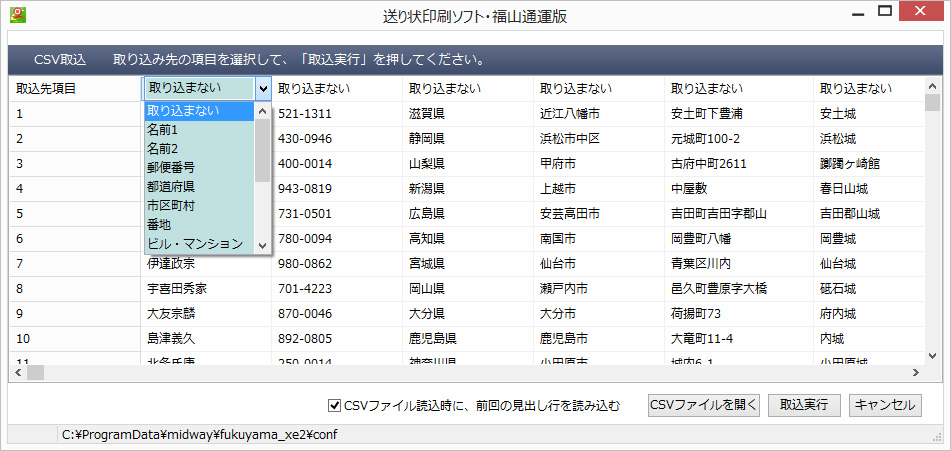The width and height of the screenshot is (951, 451).
Task: Click the 躑躅ヶ崎館 cell
Action: pyautogui.click(x=869, y=164)
